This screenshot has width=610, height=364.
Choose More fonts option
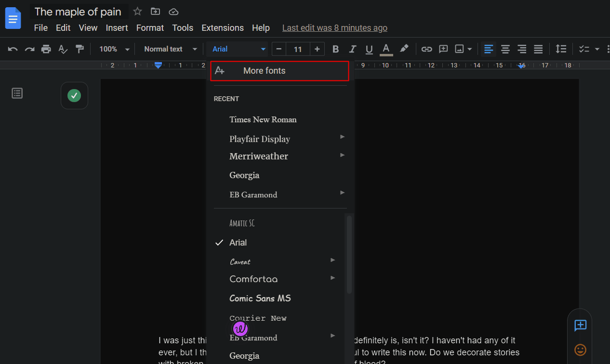click(279, 71)
